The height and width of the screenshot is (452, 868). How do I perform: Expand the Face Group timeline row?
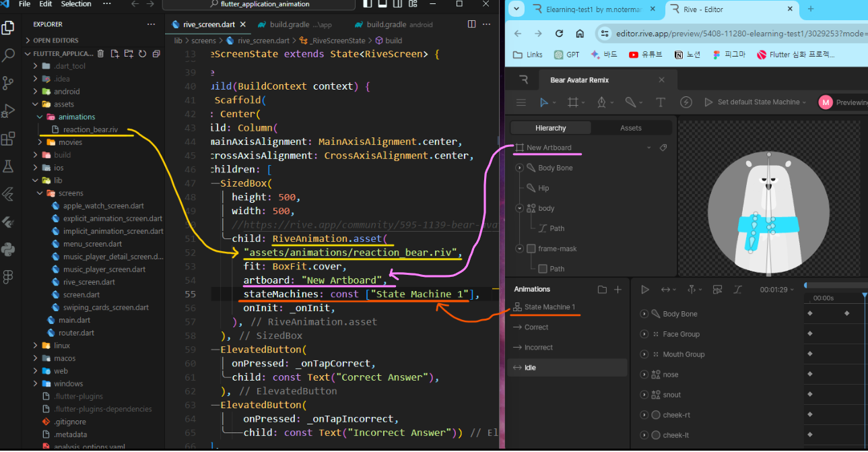click(x=644, y=334)
